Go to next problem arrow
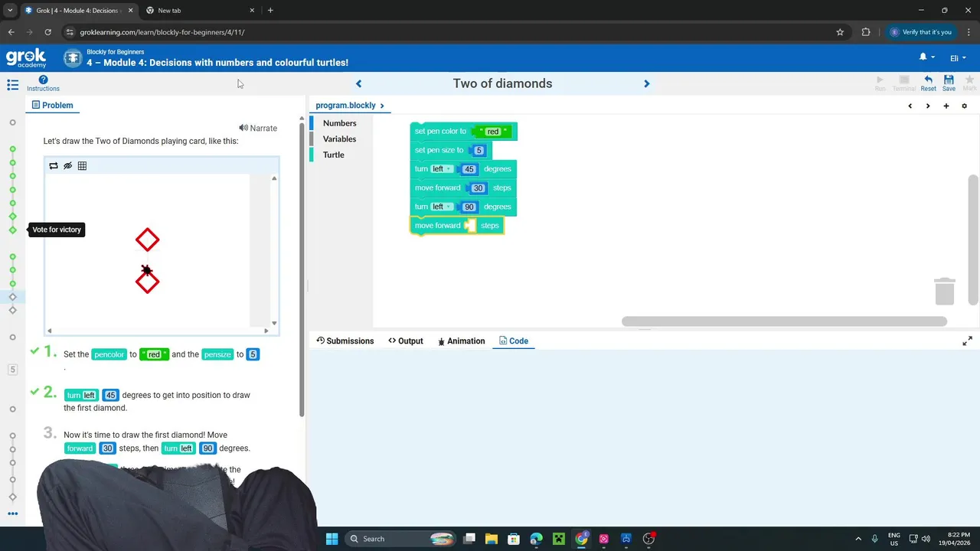The image size is (980, 551). click(646, 83)
